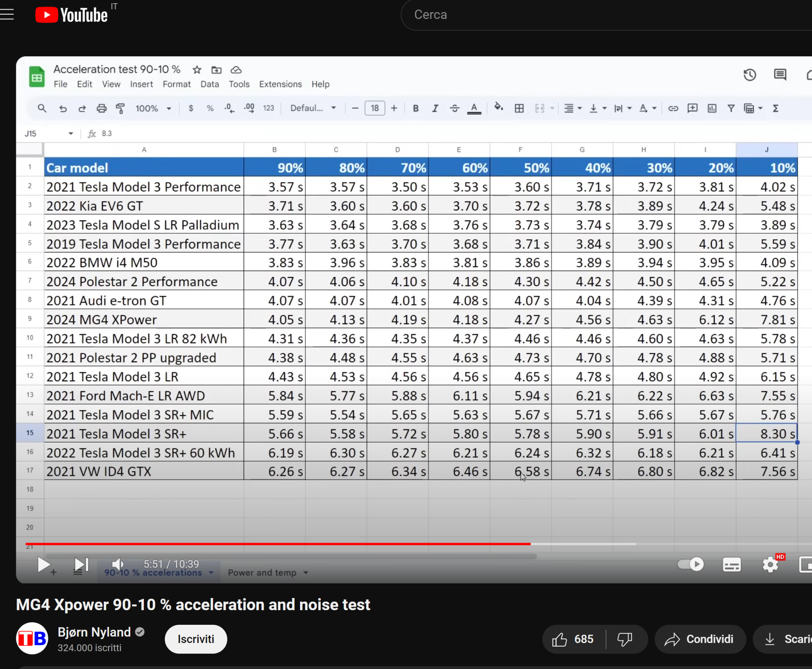This screenshot has width=812, height=669.
Task: Open the Format menu
Action: [x=177, y=84]
